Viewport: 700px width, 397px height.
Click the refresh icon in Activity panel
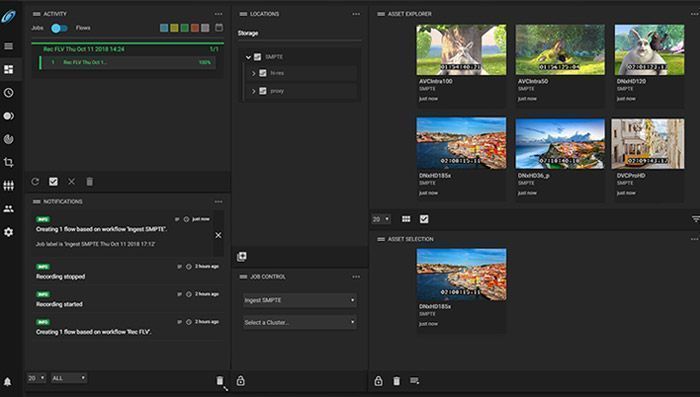point(35,181)
